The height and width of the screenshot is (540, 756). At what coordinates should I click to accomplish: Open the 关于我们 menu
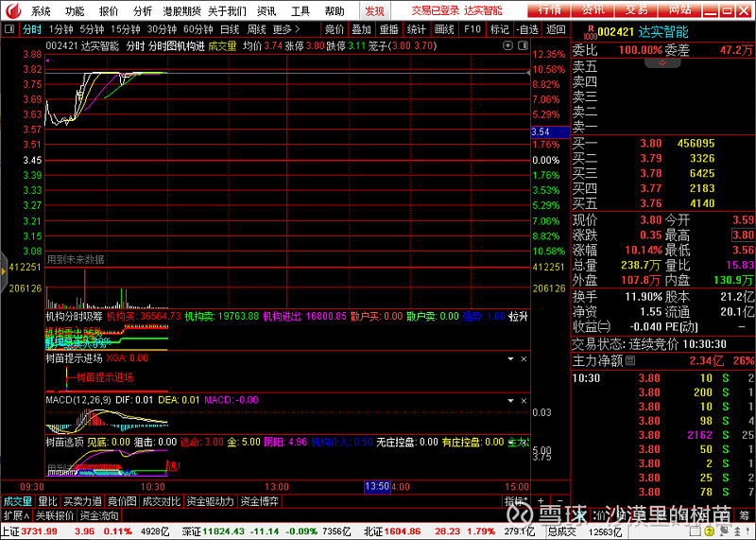point(227,10)
